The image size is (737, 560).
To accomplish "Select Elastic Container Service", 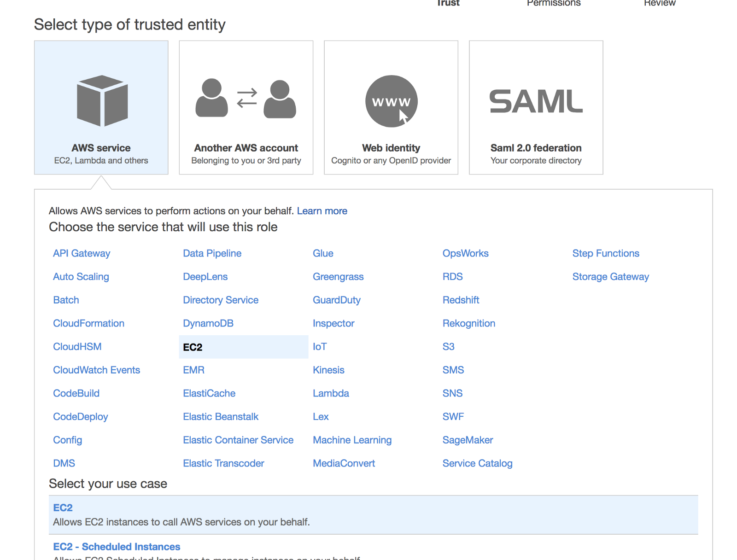I will 238,440.
